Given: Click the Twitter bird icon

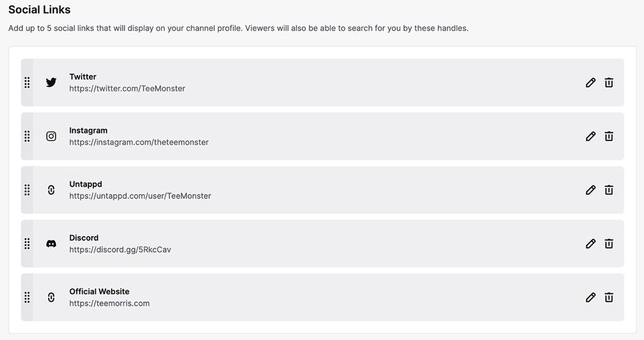Looking at the screenshot, I should click(x=51, y=83).
